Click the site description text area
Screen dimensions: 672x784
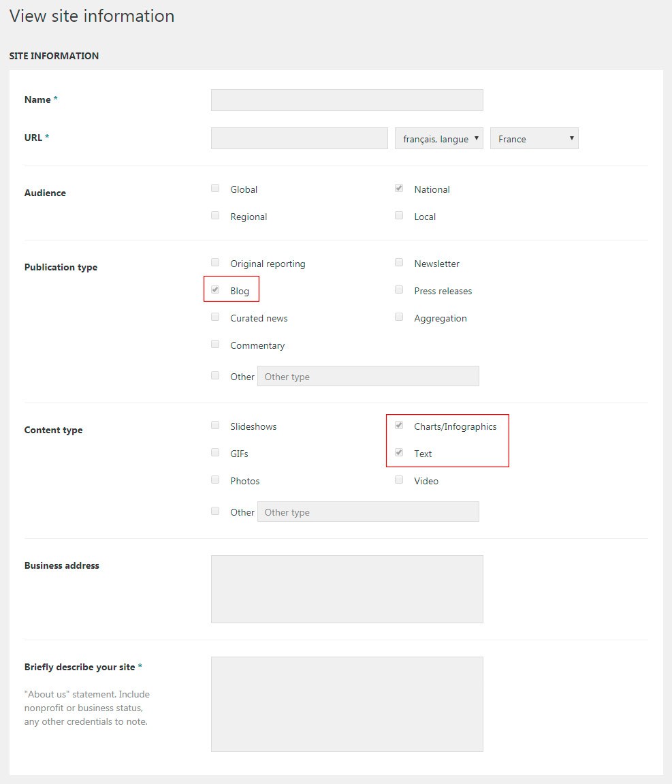(x=347, y=704)
